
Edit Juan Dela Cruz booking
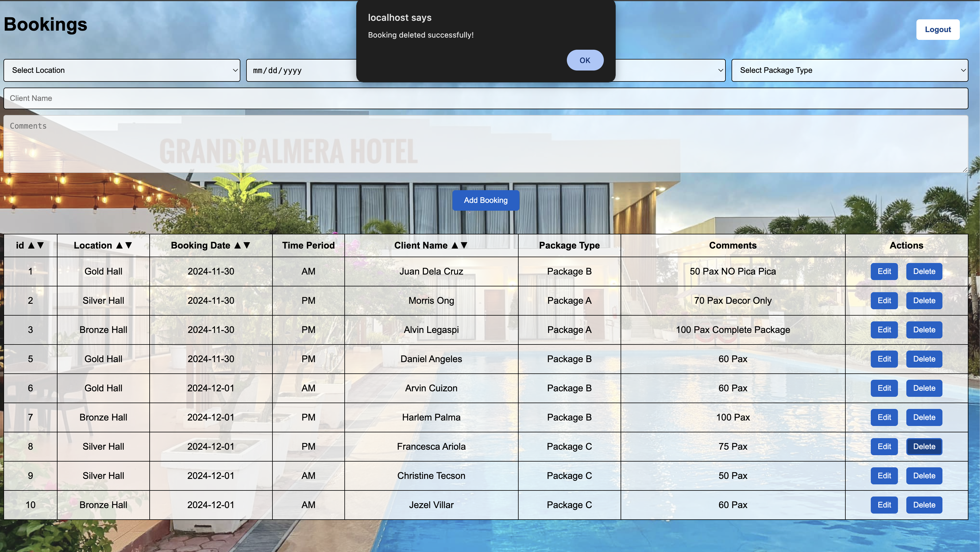click(x=884, y=271)
